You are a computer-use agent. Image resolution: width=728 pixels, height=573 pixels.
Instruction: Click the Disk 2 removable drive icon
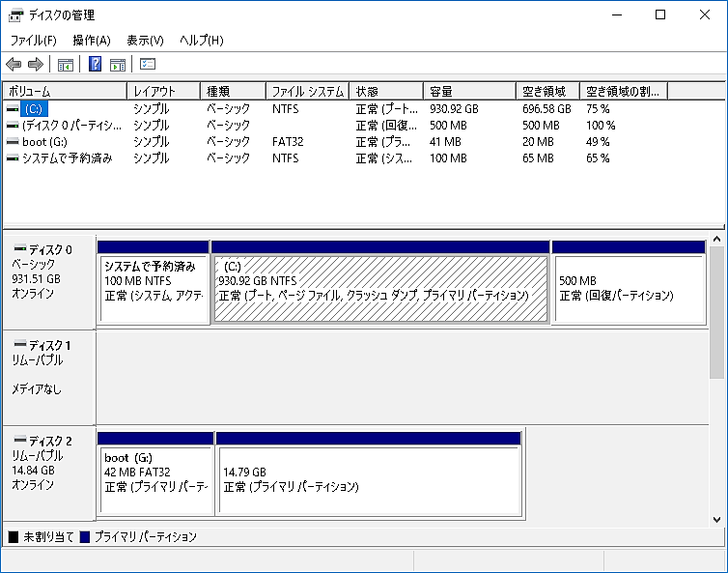20,439
